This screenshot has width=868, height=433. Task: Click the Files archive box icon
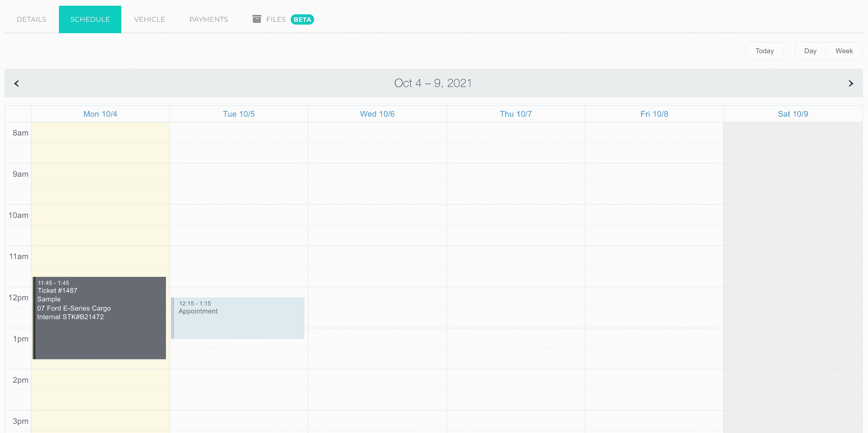coord(257,19)
